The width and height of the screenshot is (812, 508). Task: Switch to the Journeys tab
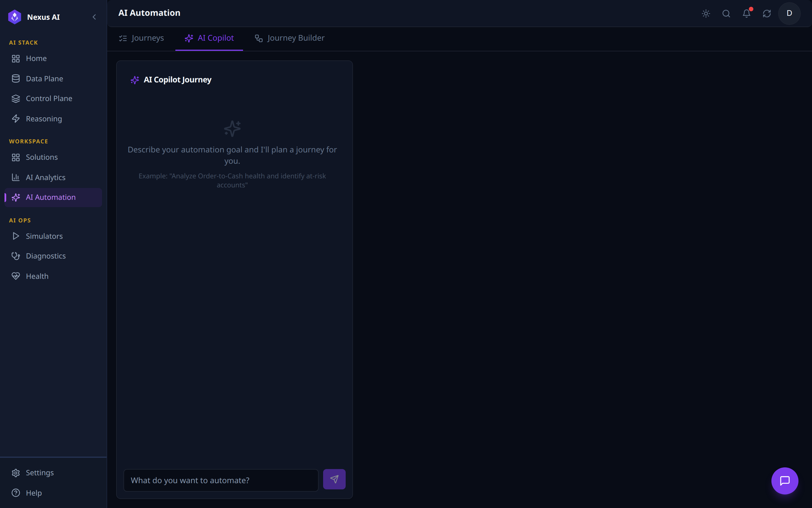[x=141, y=38]
